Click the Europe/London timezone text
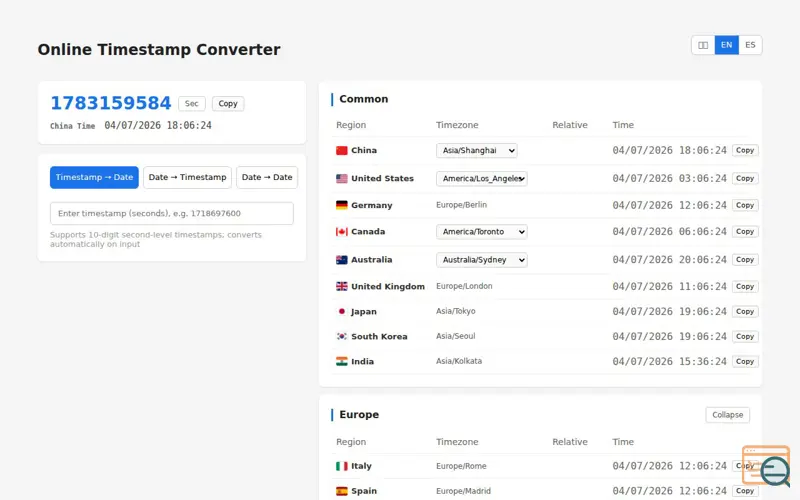Screen dimensions: 800x500 [464, 286]
